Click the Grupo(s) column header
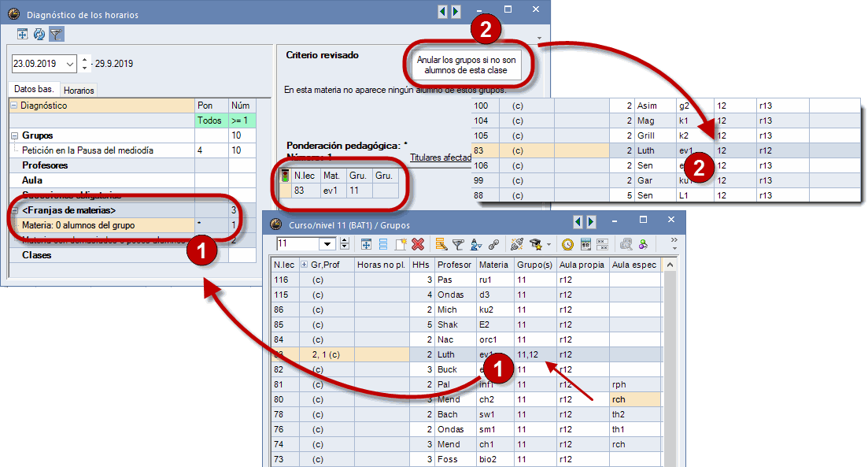 point(535,265)
